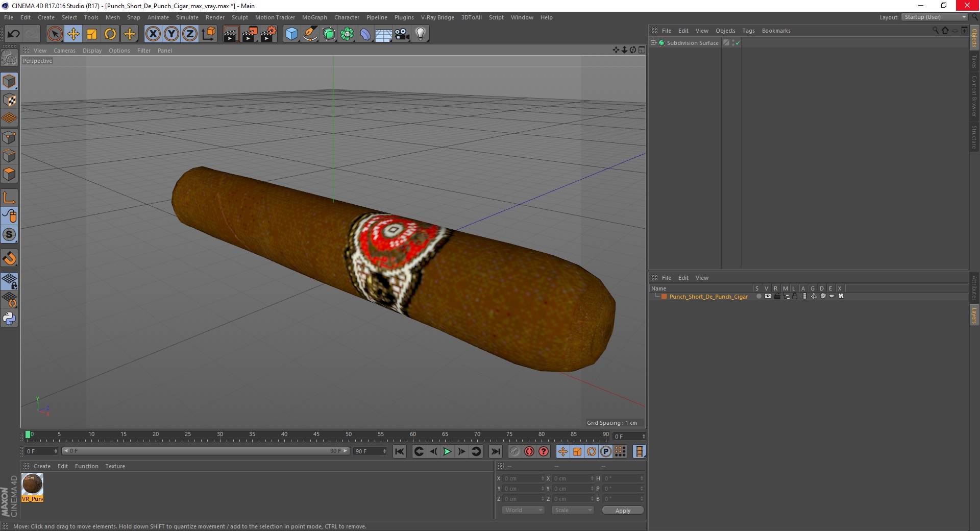Open Edit Render Settings icon
Image resolution: width=980 pixels, height=531 pixels.
coord(268,34)
